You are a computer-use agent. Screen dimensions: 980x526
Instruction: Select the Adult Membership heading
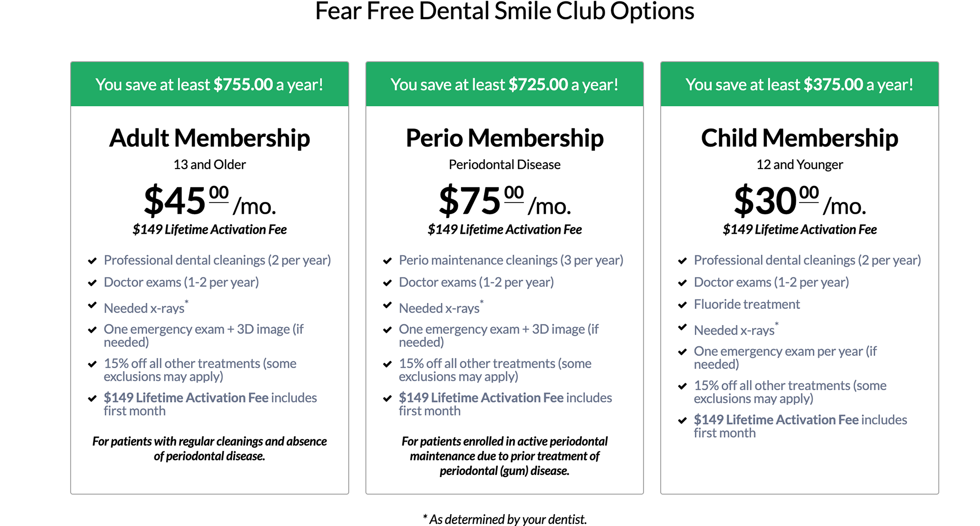coord(210,138)
